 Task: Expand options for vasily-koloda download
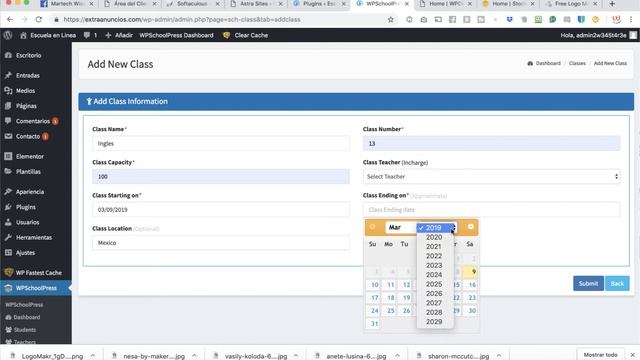[296, 356]
